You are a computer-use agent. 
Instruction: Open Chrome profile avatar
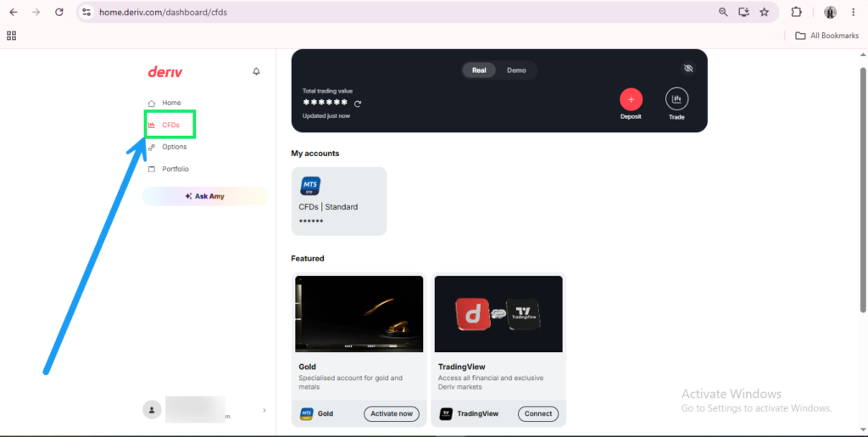[x=830, y=12]
